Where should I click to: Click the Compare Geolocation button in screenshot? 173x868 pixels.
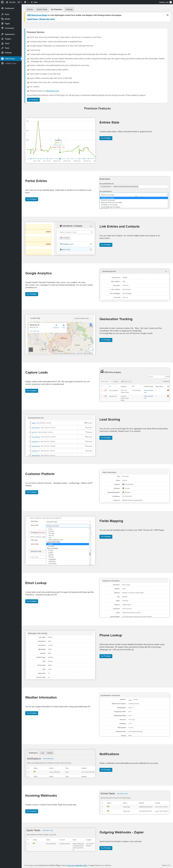pyautogui.click(x=82, y=318)
